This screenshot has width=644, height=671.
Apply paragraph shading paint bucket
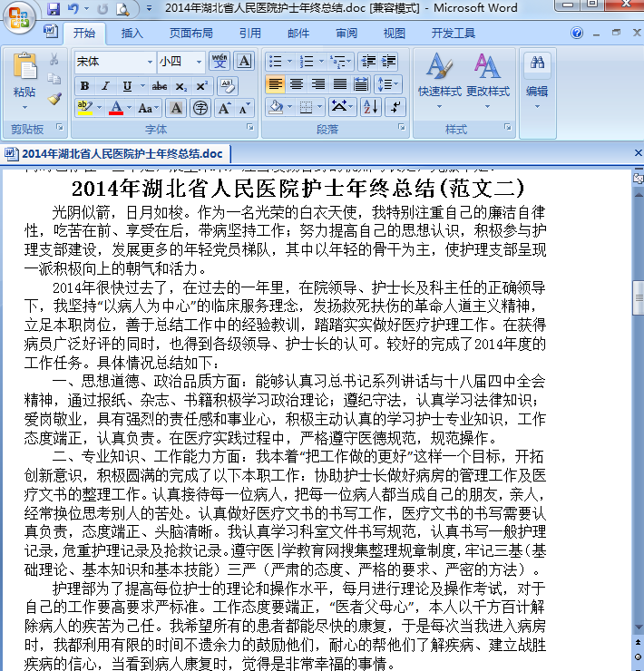pyautogui.click(x=276, y=107)
